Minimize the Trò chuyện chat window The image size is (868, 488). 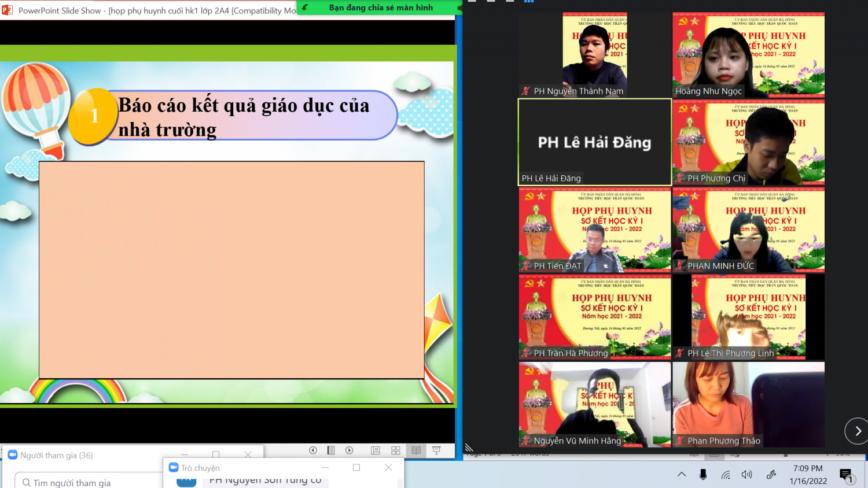325,467
